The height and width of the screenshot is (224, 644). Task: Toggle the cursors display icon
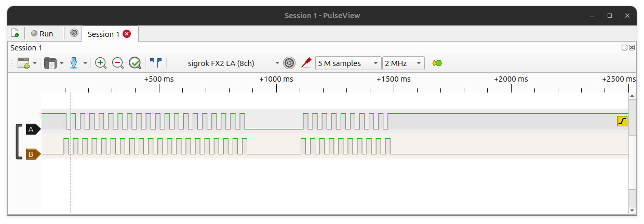click(x=156, y=63)
